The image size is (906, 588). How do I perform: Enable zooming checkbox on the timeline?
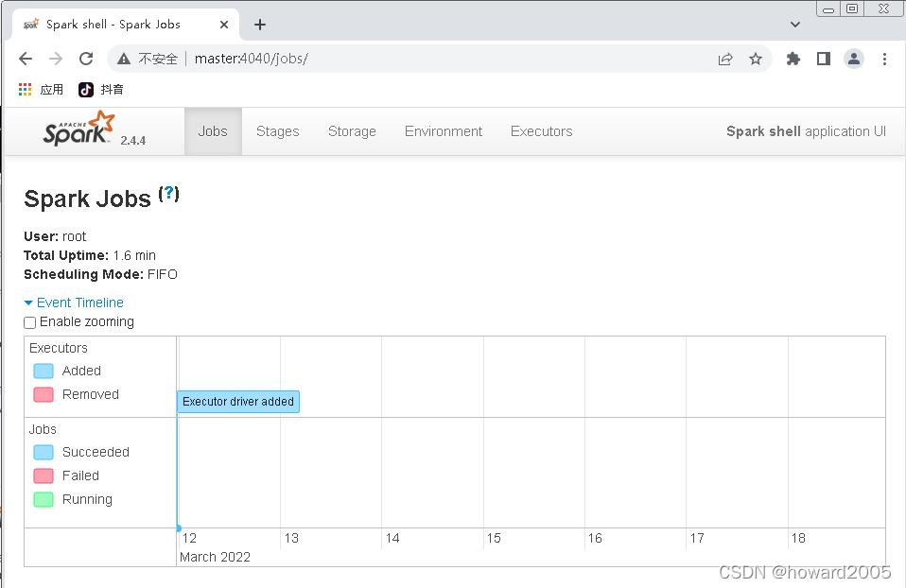click(29, 322)
